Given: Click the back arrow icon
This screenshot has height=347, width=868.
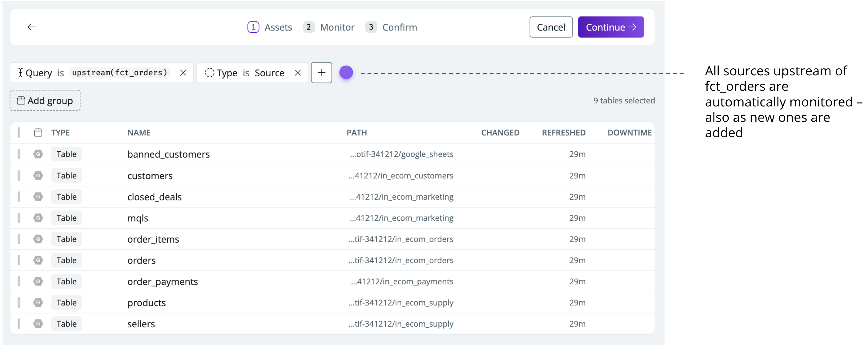Looking at the screenshot, I should pos(32,27).
